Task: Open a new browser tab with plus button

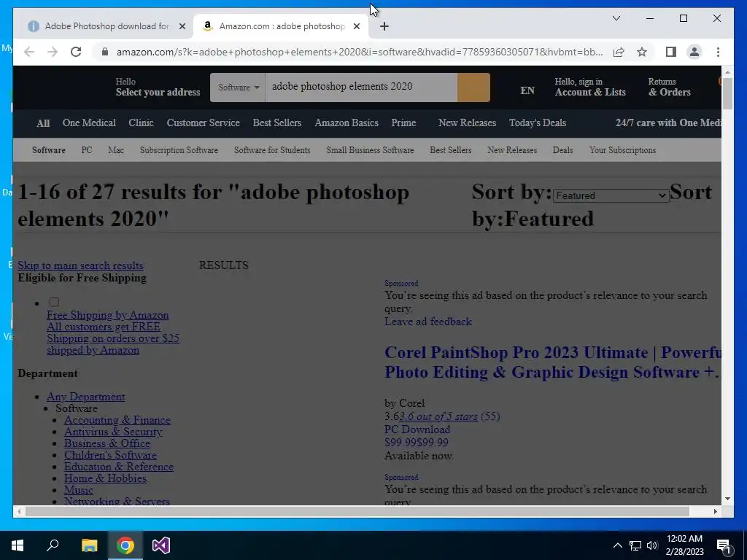Action: [x=384, y=26]
